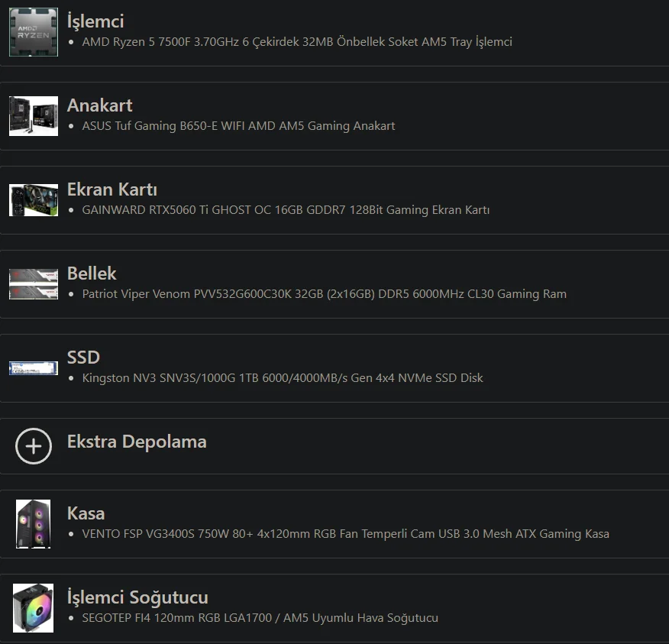This screenshot has width=669, height=644.
Task: Open the ASUS motherboard product image
Action: [34, 116]
